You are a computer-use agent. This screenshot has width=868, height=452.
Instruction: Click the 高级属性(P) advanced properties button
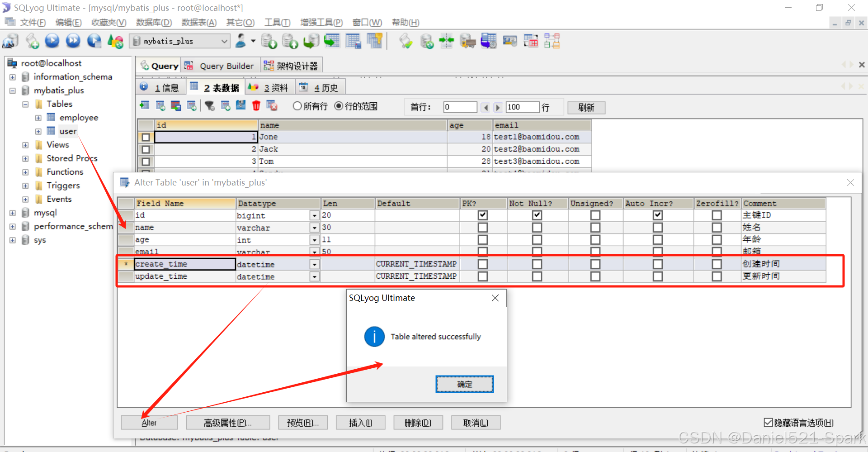click(228, 423)
